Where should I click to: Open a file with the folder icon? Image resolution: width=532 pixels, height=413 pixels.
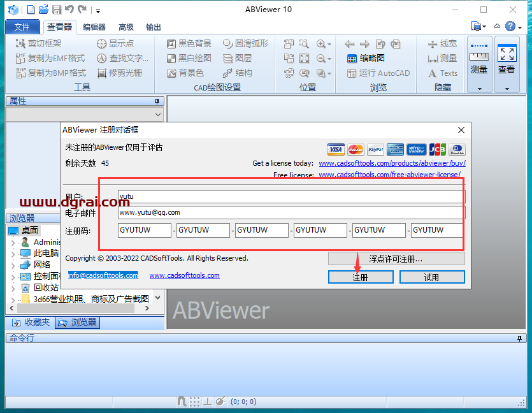[43, 9]
